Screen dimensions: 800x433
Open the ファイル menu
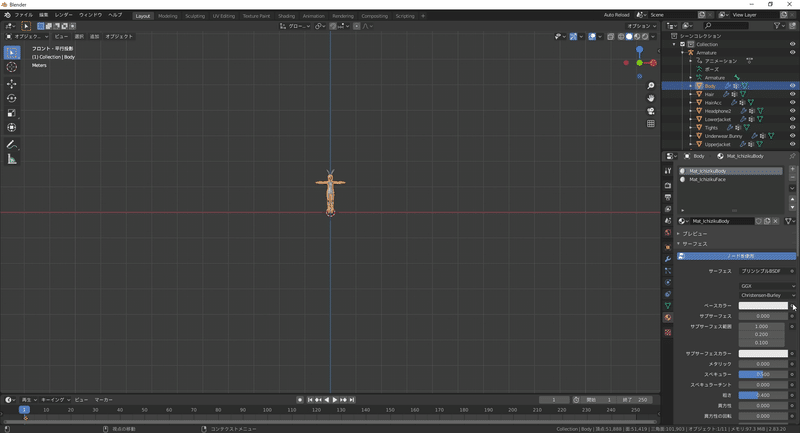(23, 15)
